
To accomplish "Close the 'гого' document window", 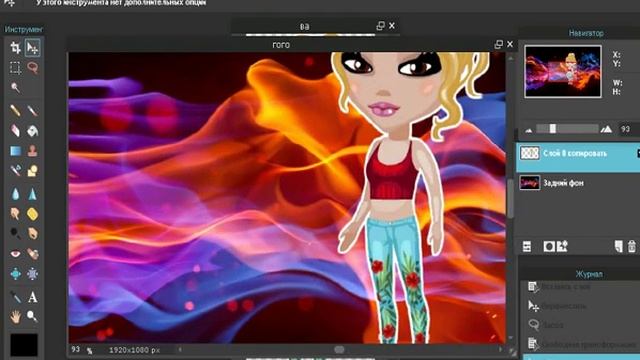I will [x=510, y=44].
